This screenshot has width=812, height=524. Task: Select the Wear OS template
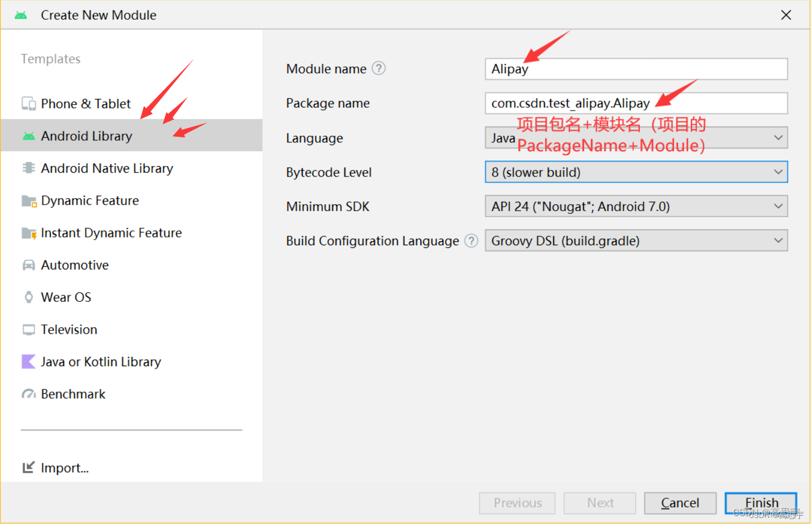pyautogui.click(x=131, y=297)
